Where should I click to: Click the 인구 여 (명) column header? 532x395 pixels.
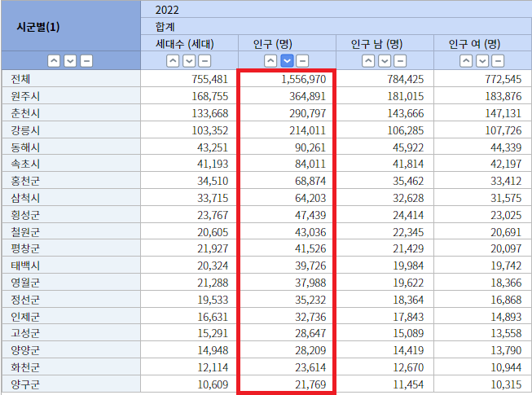pyautogui.click(x=483, y=43)
